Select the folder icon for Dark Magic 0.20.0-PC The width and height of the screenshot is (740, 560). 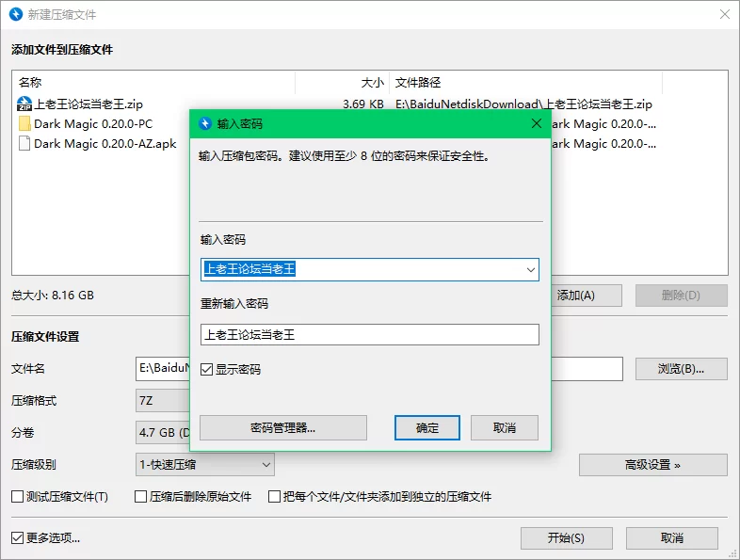point(24,124)
